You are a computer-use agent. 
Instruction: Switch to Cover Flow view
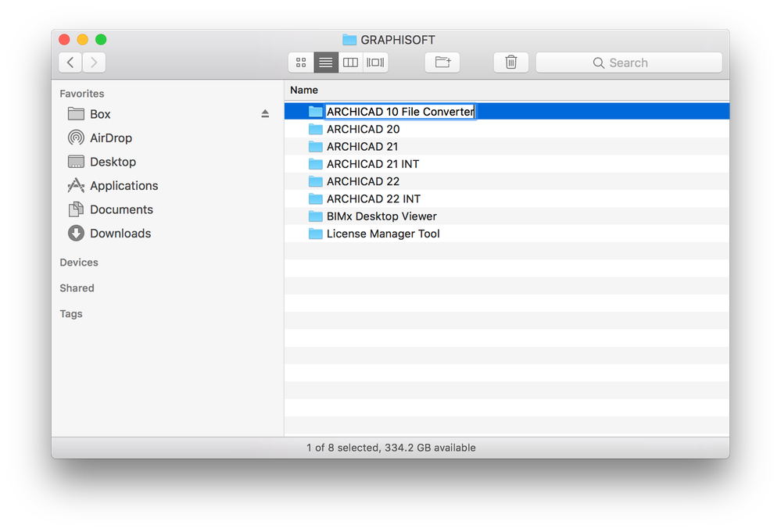coord(375,62)
